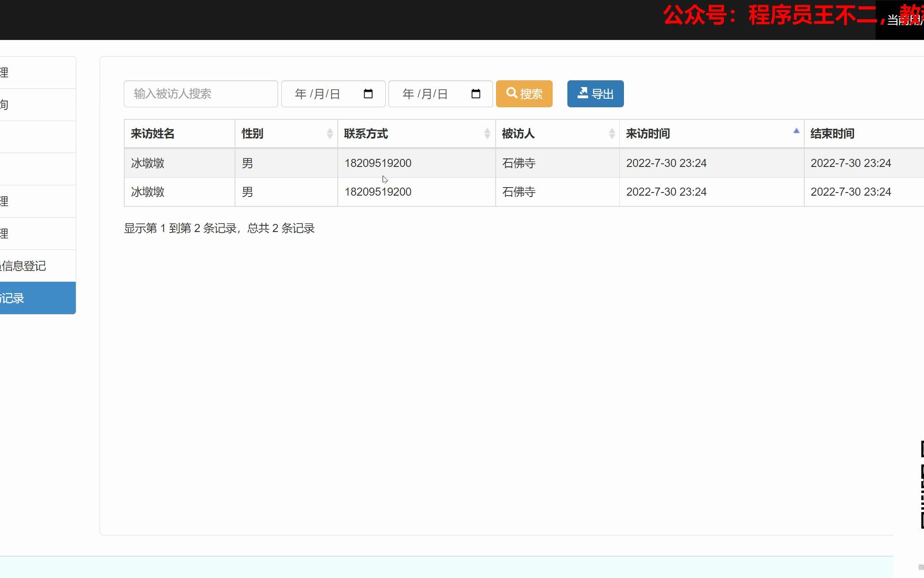Image resolution: width=924 pixels, height=578 pixels.
Task: Click first row gender 男 cell
Action: click(286, 163)
